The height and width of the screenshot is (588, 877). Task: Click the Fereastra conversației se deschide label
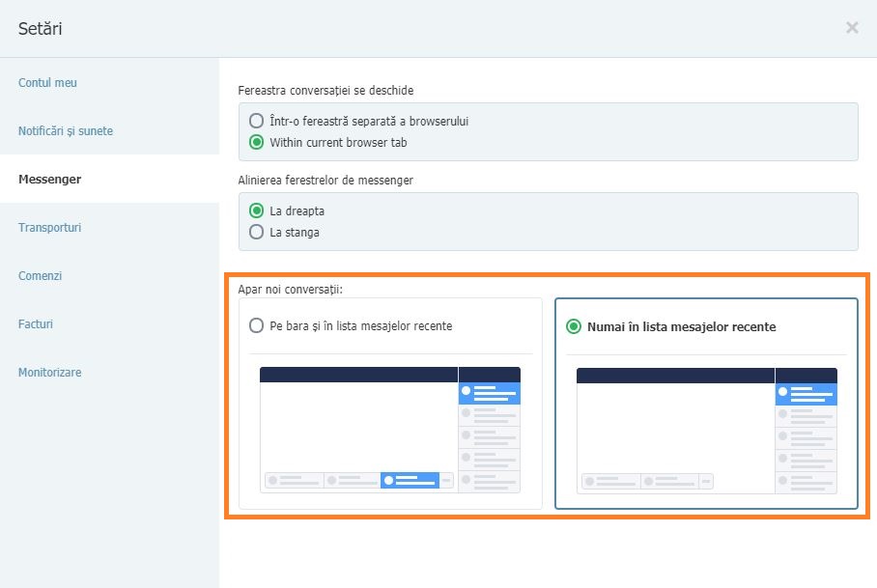pyautogui.click(x=326, y=91)
